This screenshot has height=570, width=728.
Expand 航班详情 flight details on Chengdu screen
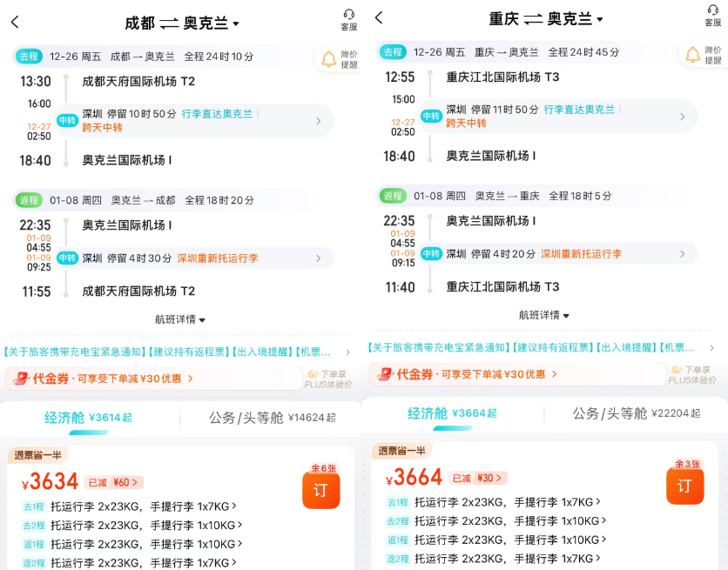[180, 319]
